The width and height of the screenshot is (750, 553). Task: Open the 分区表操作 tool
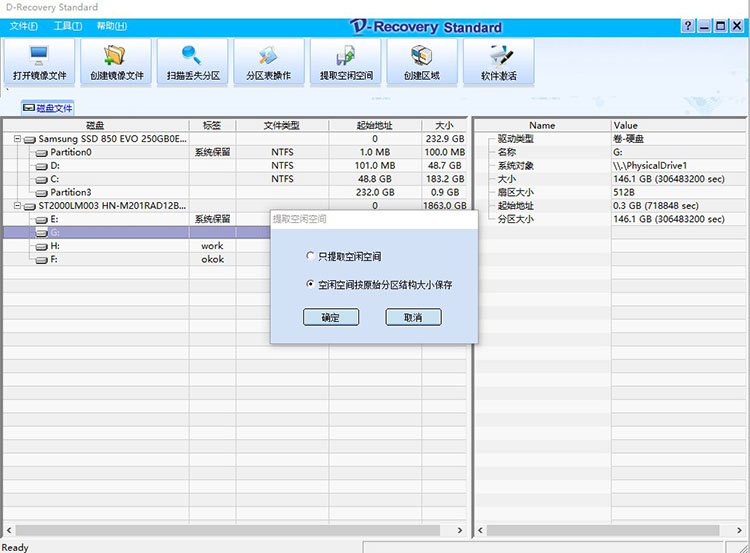coord(269,63)
